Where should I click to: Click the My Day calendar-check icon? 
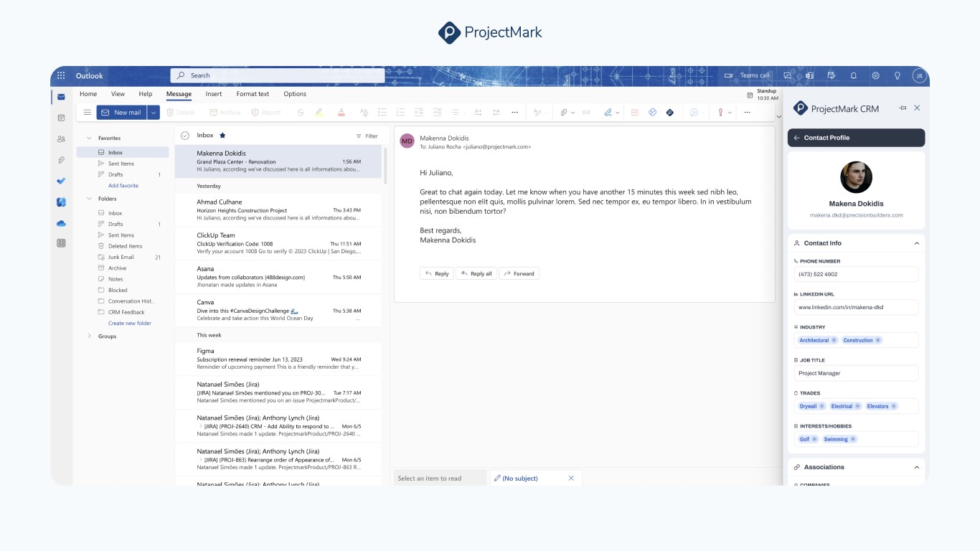[831, 75]
